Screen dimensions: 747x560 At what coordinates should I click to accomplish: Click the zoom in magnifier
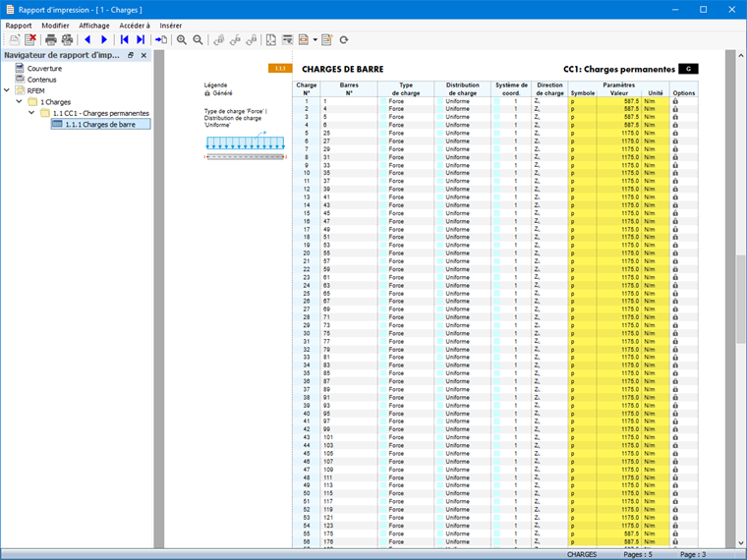182,39
